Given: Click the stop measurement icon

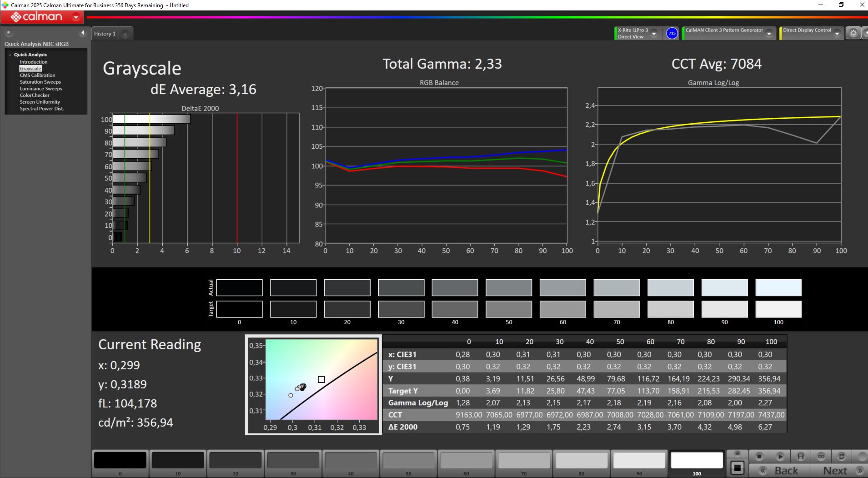Looking at the screenshot, I should 759,456.
